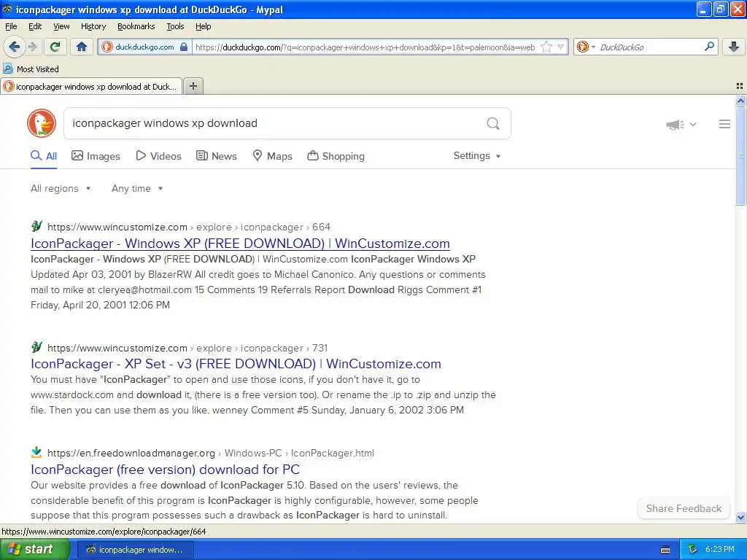Select the iconpackager DuckDuckGo browser tab
The width and height of the screenshot is (747, 560).
[91, 86]
